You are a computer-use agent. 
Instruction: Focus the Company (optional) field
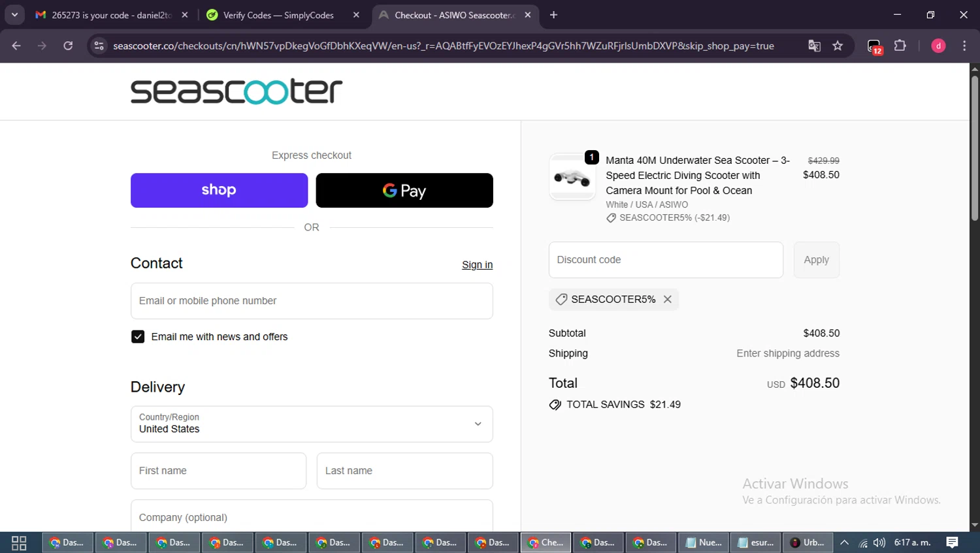pos(312,516)
